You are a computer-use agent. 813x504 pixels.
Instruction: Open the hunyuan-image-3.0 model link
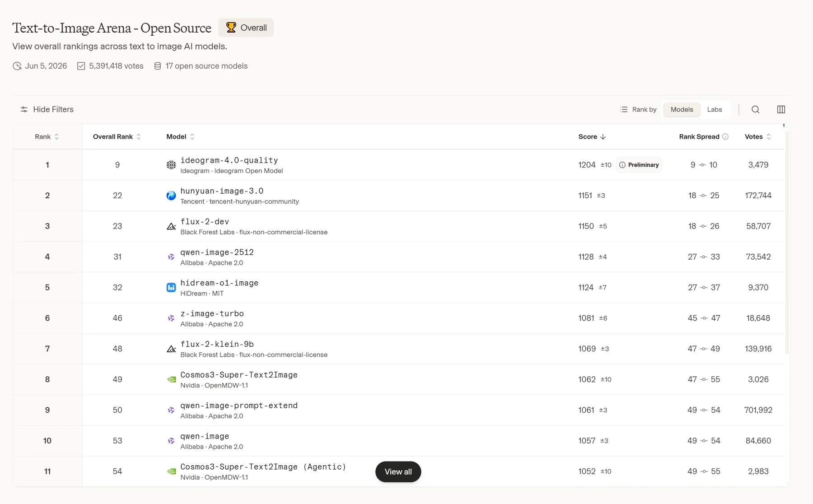tap(222, 191)
